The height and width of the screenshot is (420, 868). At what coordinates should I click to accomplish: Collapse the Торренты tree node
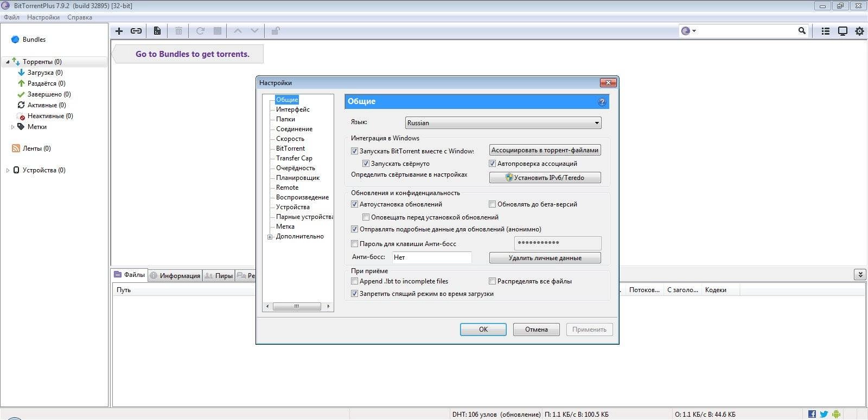8,62
